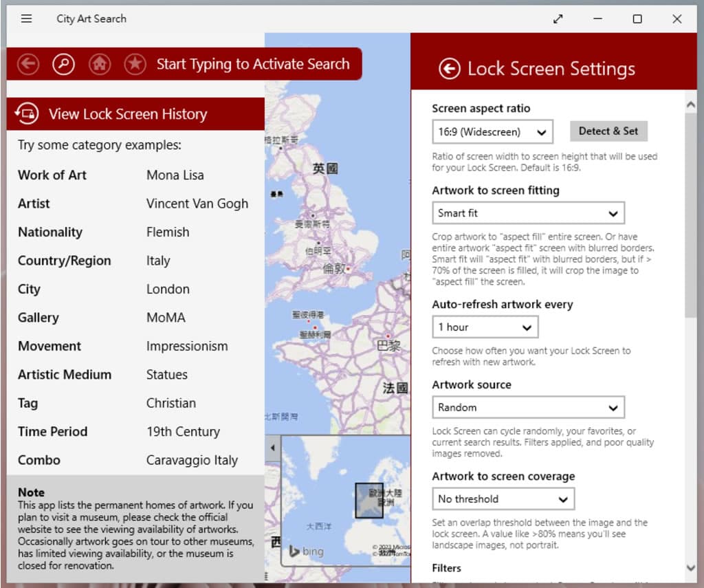Viewport: 704px width, 588px height.
Task: Open Artwork to screen coverage dropdown
Action: point(503,499)
